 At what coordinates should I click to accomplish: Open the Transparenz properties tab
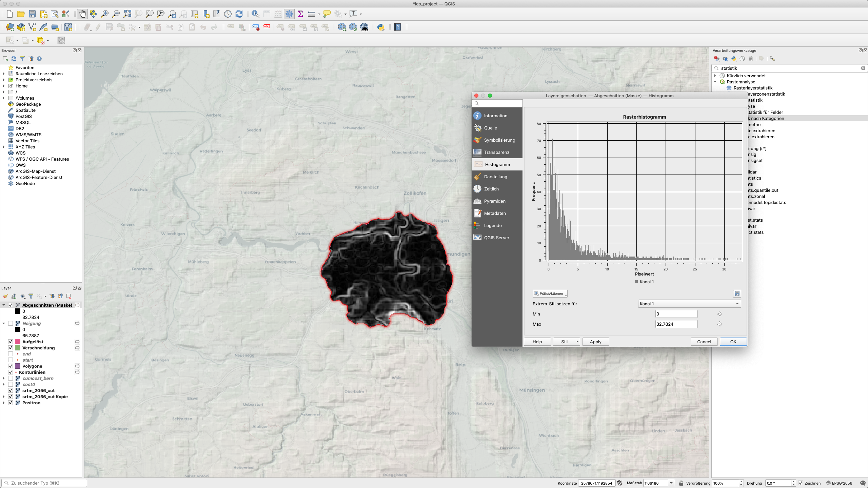tap(496, 152)
